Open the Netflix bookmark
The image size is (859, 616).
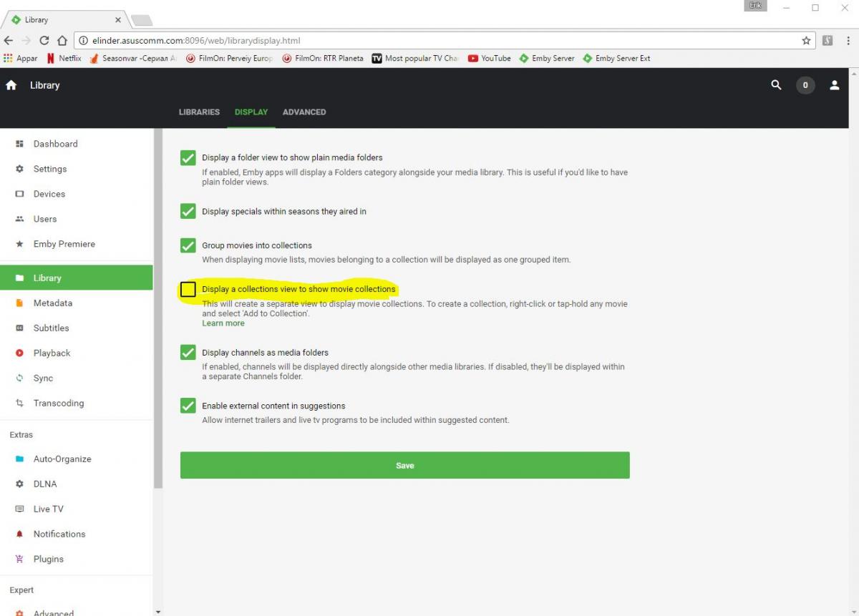pos(64,59)
